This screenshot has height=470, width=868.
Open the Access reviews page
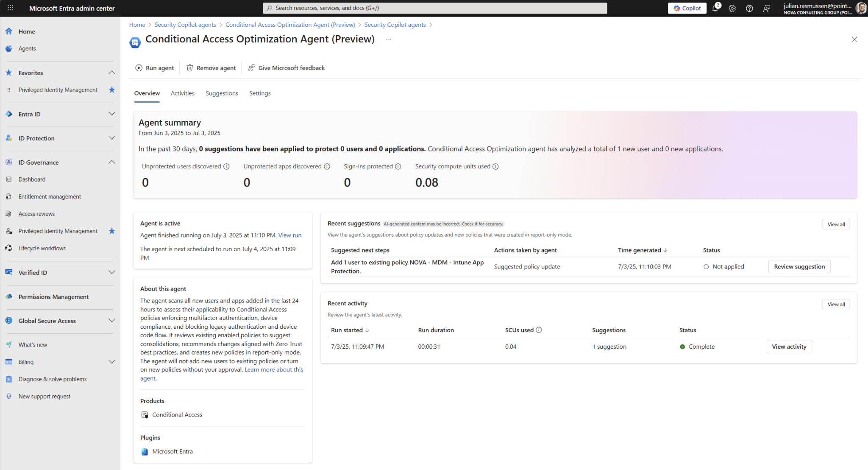pos(36,213)
